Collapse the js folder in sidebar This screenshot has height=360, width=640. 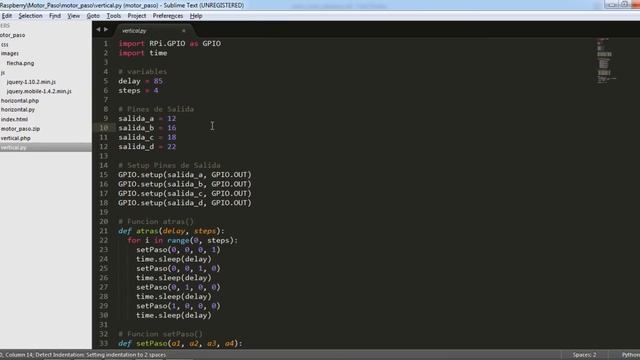[x=3, y=73]
